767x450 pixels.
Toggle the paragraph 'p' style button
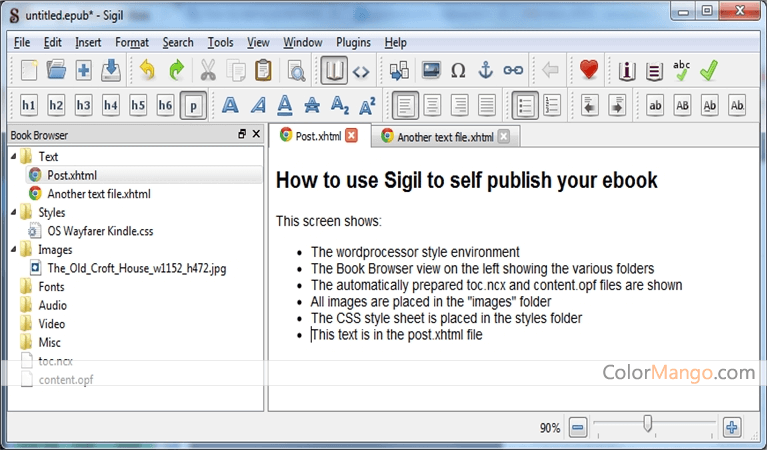(193, 105)
